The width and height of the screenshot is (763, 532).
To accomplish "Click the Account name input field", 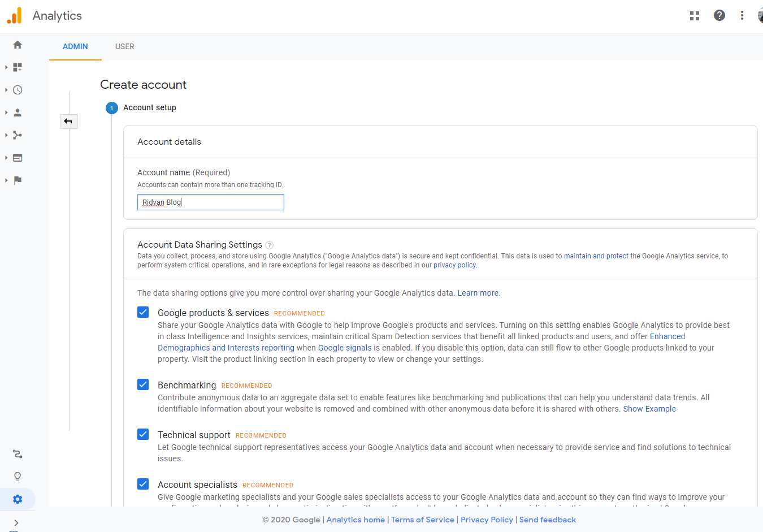I will [x=210, y=202].
